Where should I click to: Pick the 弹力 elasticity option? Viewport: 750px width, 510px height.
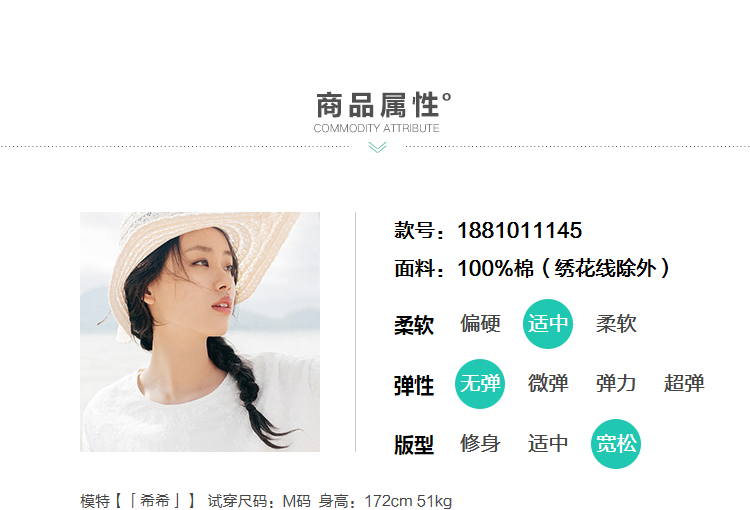coord(616,384)
